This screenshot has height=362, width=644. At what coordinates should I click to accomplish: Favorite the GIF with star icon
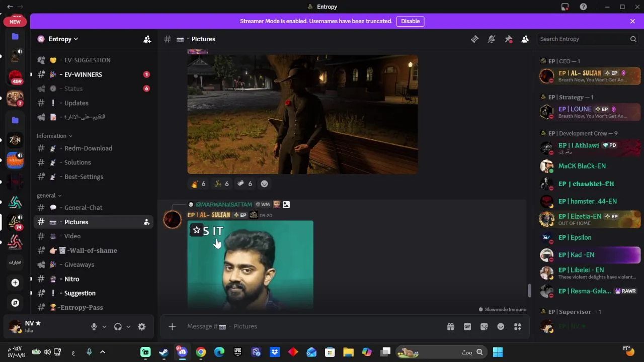[x=197, y=230]
